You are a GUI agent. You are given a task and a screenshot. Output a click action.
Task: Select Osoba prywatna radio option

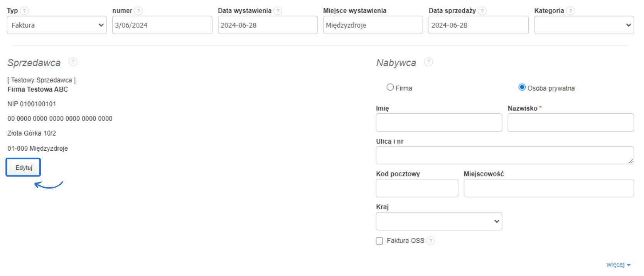(522, 88)
